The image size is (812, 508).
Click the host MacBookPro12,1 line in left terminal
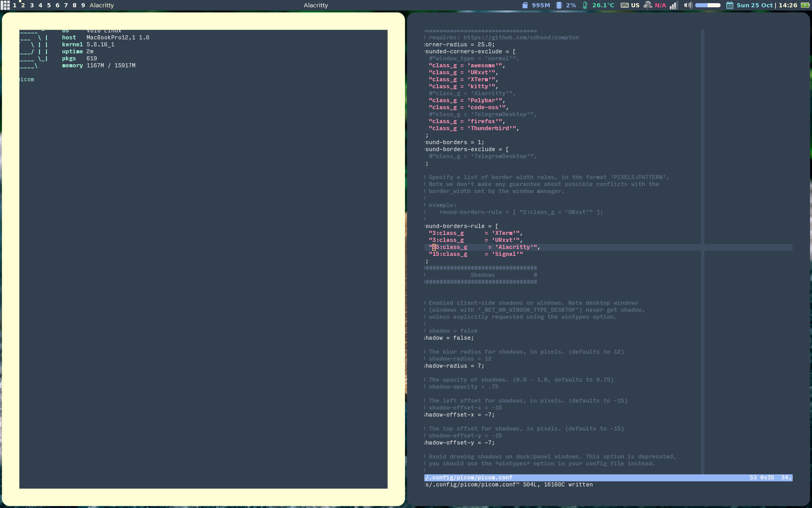click(105, 38)
